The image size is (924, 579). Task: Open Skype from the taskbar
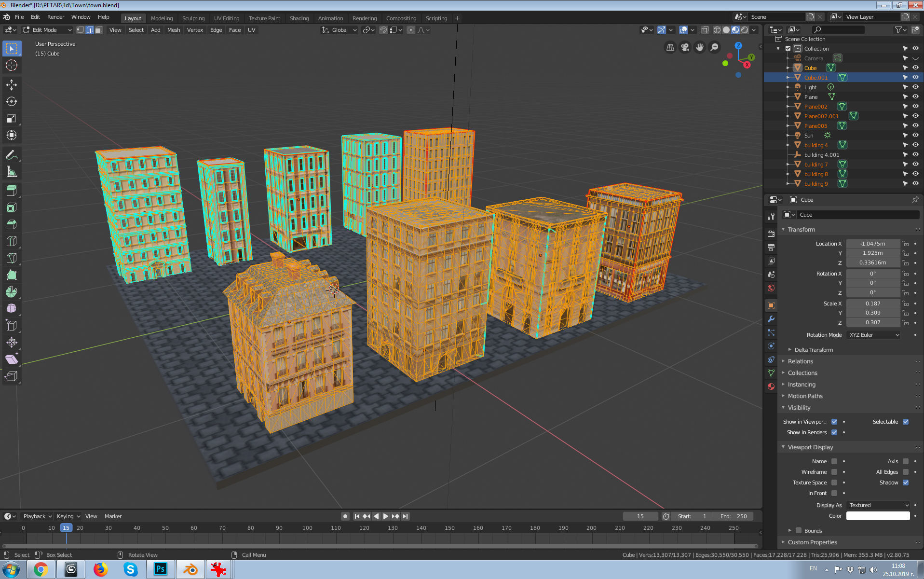pyautogui.click(x=130, y=569)
